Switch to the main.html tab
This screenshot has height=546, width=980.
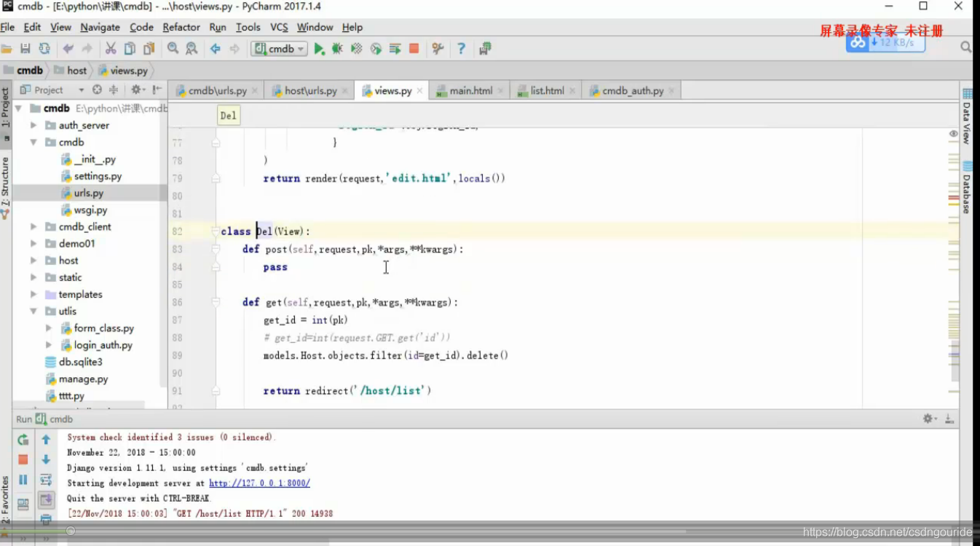coord(470,91)
